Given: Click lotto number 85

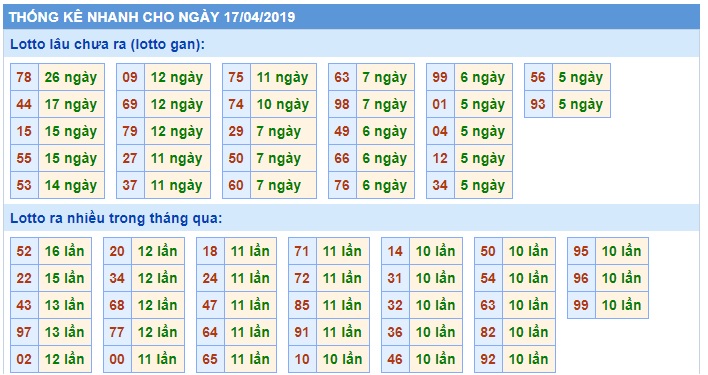Looking at the screenshot, I should click(x=302, y=305).
